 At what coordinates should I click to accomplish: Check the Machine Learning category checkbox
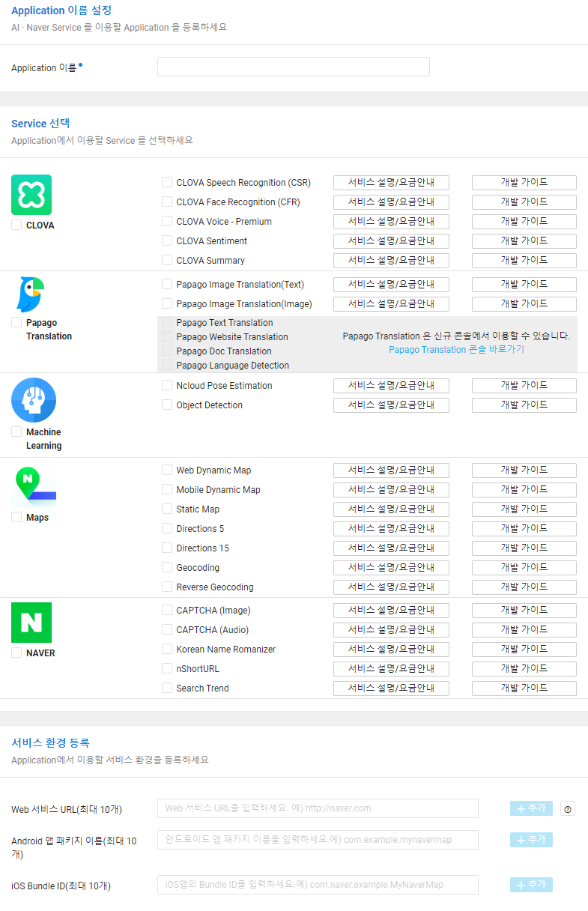tap(16, 432)
